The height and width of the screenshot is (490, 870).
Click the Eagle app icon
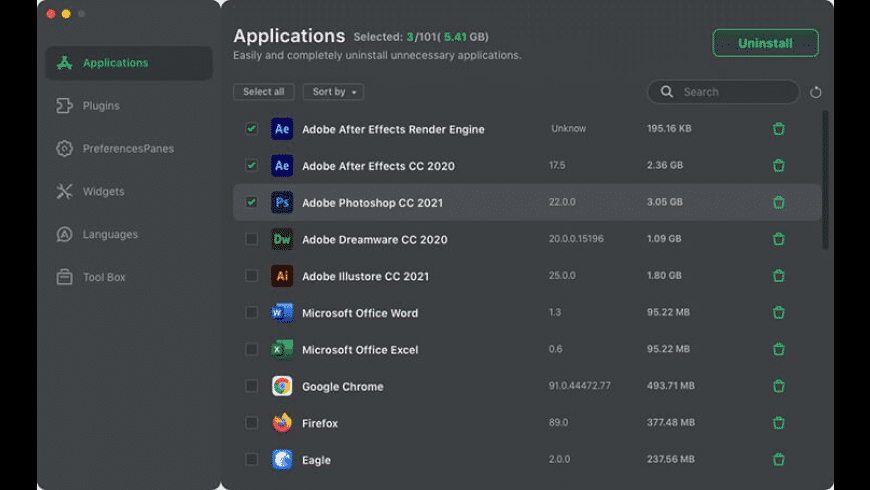tap(282, 459)
